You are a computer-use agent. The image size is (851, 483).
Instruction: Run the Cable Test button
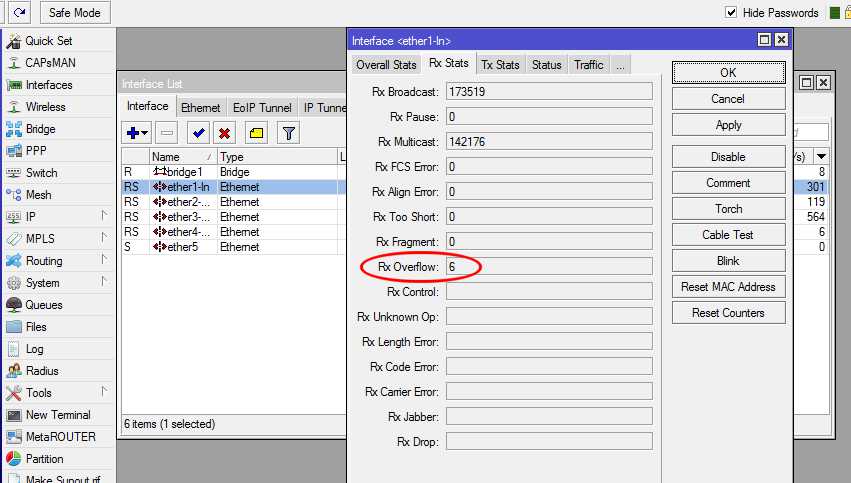728,235
